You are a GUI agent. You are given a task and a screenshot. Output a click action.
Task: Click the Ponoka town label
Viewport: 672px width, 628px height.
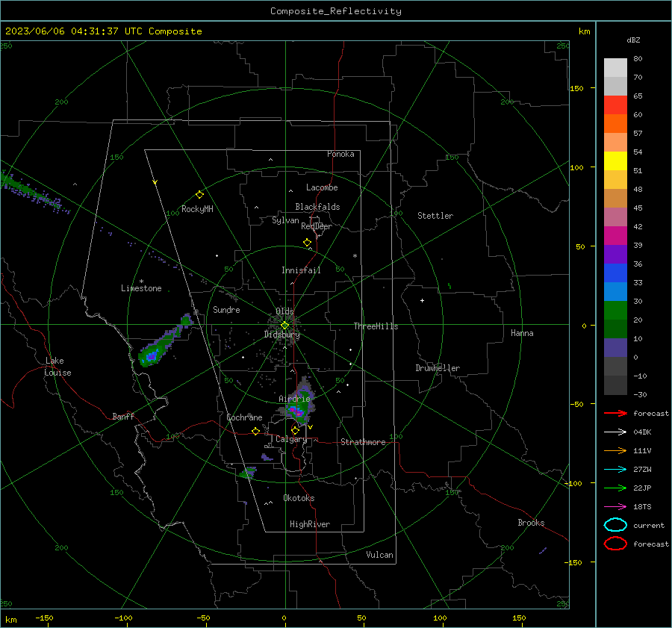[340, 154]
